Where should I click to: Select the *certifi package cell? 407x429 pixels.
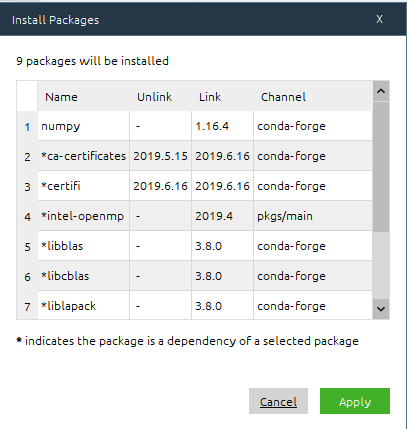click(83, 186)
